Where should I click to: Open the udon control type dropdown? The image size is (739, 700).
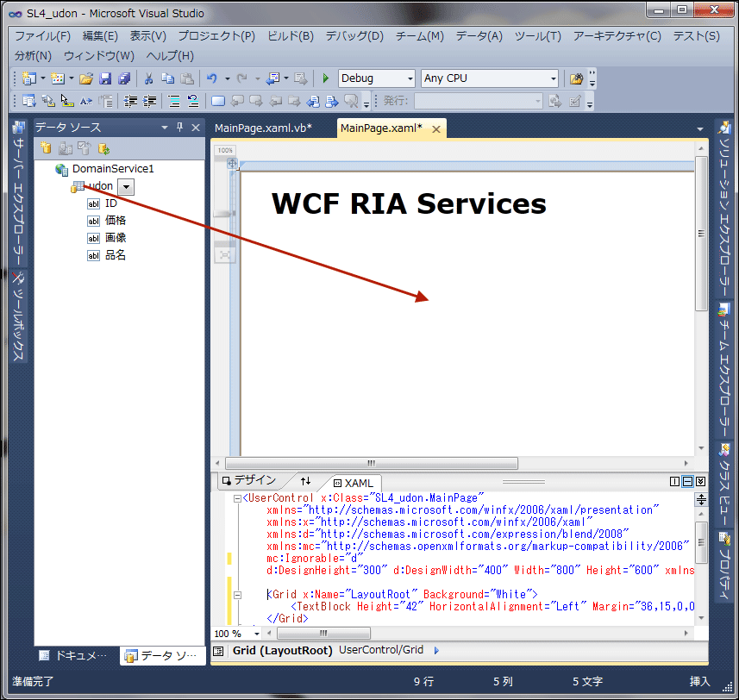(x=126, y=186)
